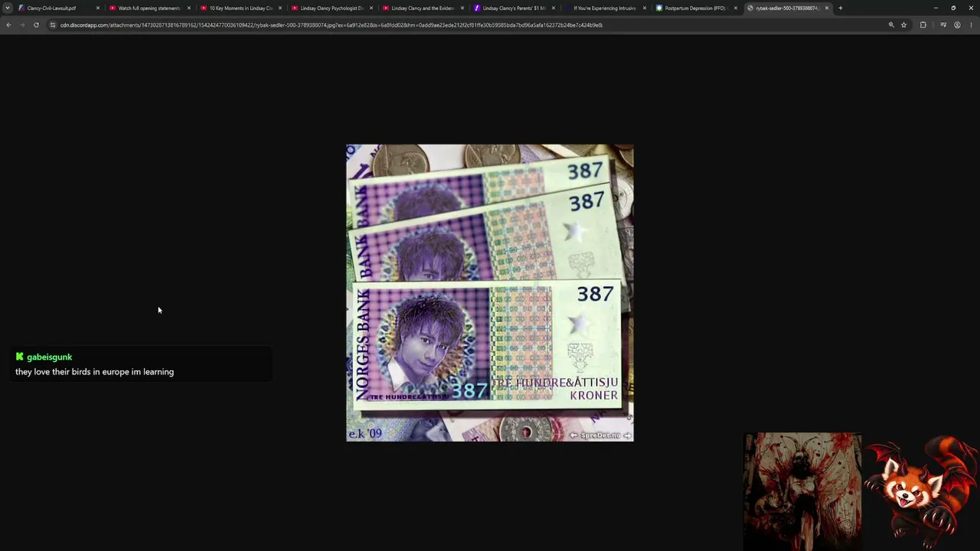Open the media controls toolbar button
This screenshot has width=980, height=551.
[x=943, y=24]
